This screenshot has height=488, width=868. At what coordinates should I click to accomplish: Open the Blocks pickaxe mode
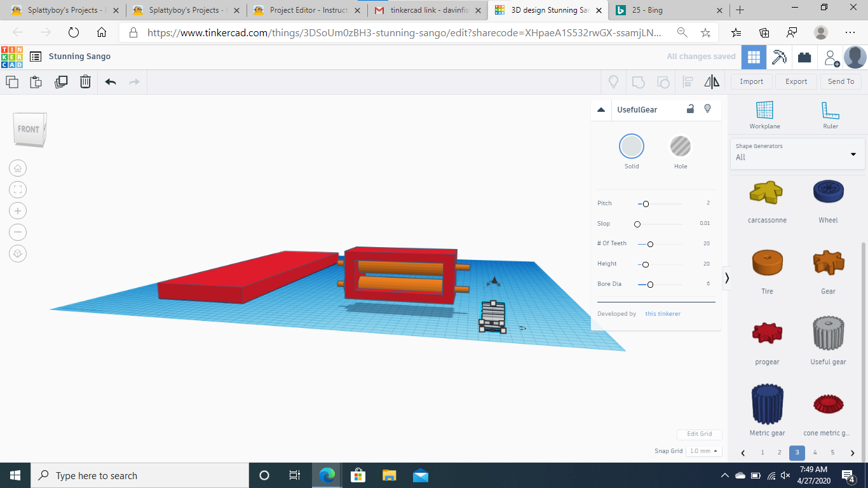pyautogui.click(x=779, y=57)
